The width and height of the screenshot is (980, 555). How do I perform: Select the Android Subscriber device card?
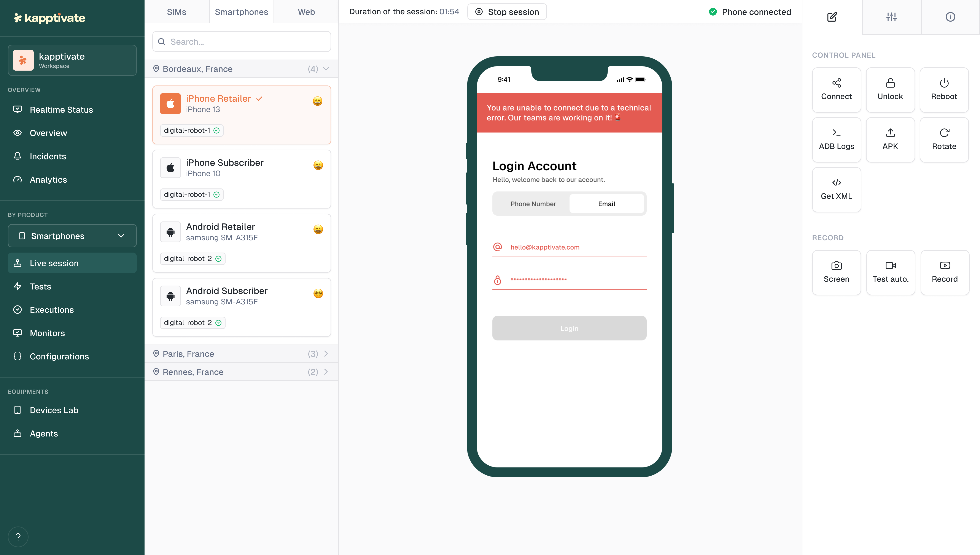pyautogui.click(x=242, y=307)
